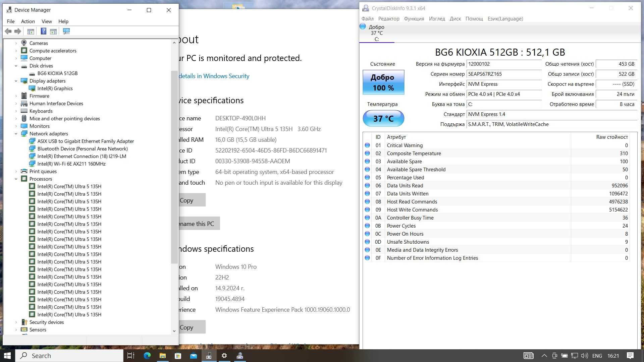Select Bluetooth Device (Personal Area Network)

(83, 148)
